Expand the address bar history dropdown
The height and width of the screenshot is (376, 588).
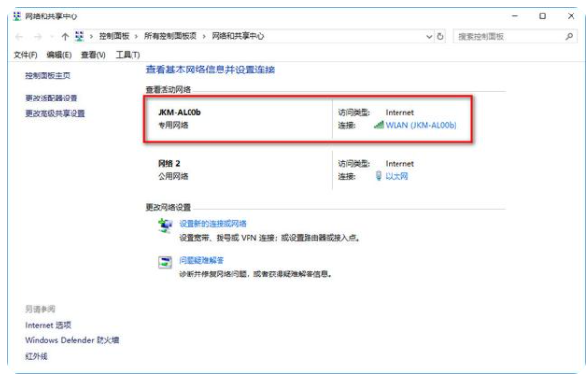[x=429, y=37]
